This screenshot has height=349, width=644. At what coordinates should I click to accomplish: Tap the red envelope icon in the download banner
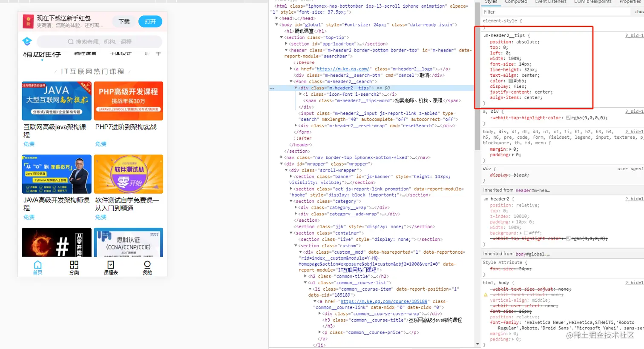click(x=28, y=21)
